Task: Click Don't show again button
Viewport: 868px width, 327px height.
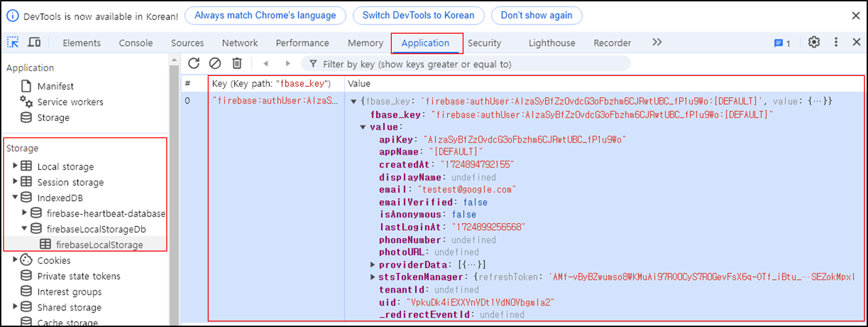Action: coord(536,15)
